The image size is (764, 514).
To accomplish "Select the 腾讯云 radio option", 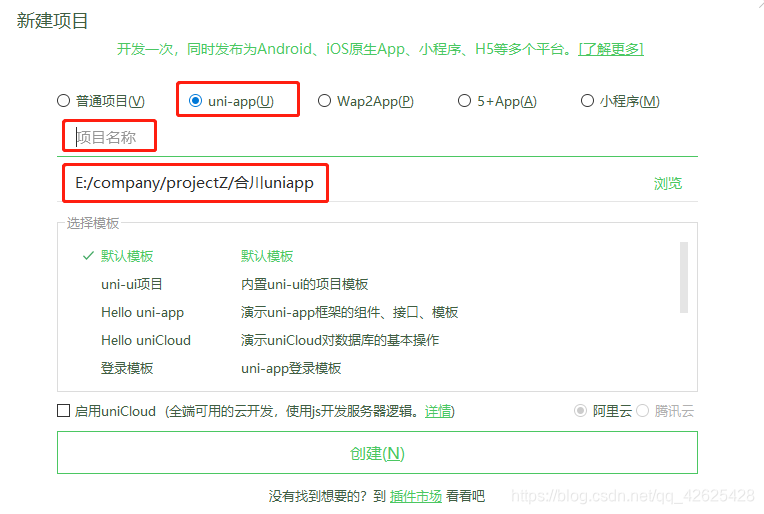I will point(643,411).
